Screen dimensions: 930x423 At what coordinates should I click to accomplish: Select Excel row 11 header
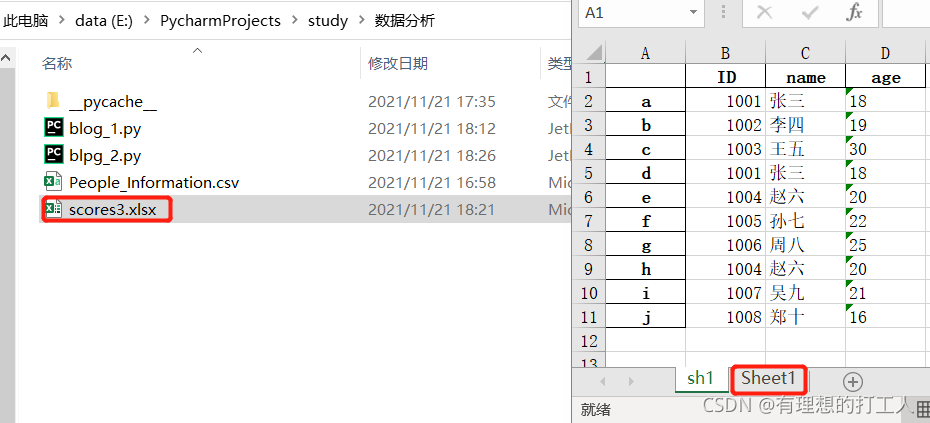pos(588,317)
